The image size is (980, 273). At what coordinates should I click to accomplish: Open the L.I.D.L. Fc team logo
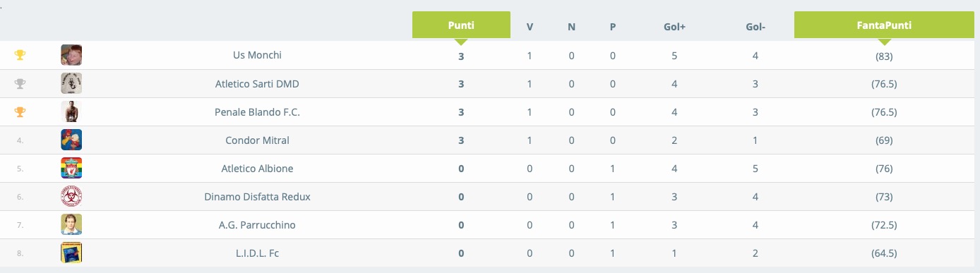click(x=71, y=253)
